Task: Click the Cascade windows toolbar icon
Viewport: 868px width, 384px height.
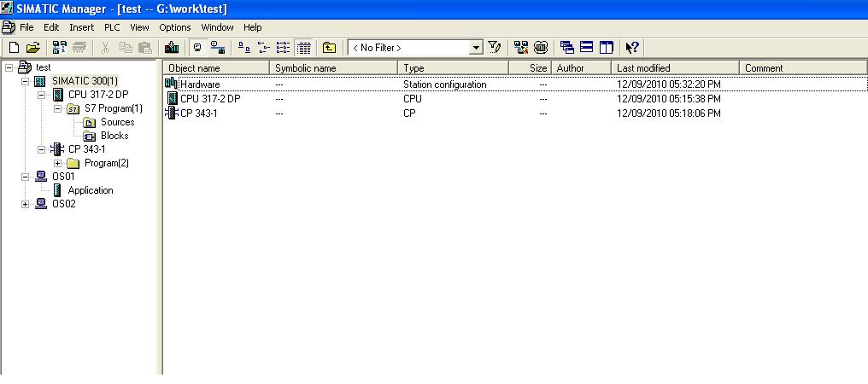Action: pos(567,48)
